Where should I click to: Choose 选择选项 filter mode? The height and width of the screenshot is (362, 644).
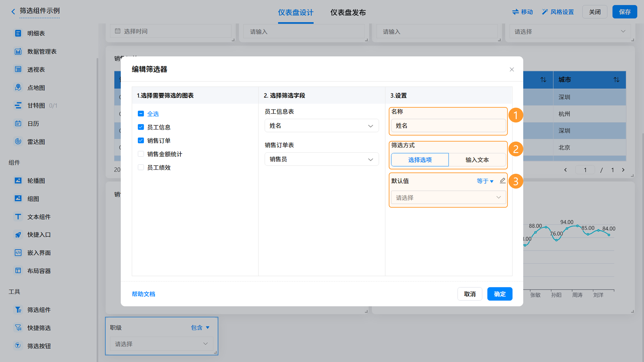tap(420, 160)
